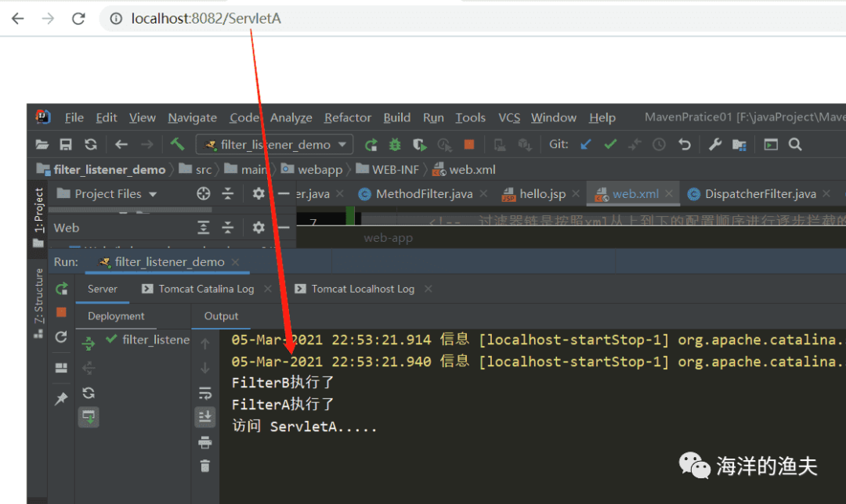The image size is (846, 504).
Task: Click the red Stop toolbar icon
Action: [469, 144]
